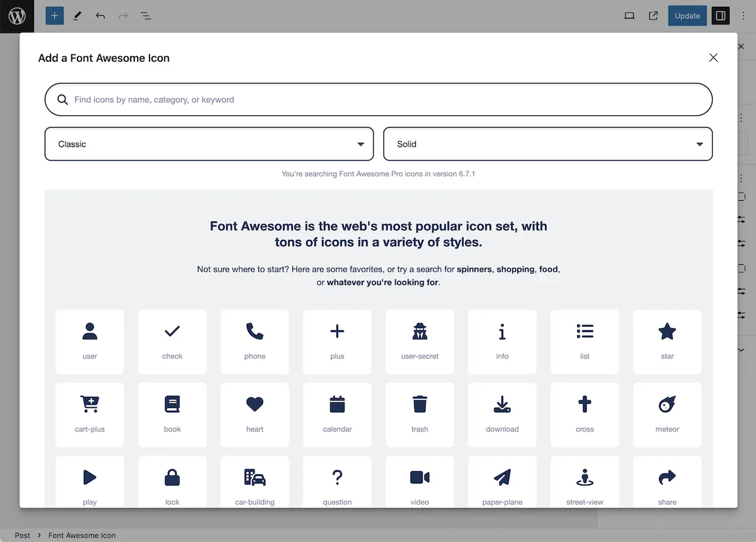Click the Tools pencil icon

[77, 16]
